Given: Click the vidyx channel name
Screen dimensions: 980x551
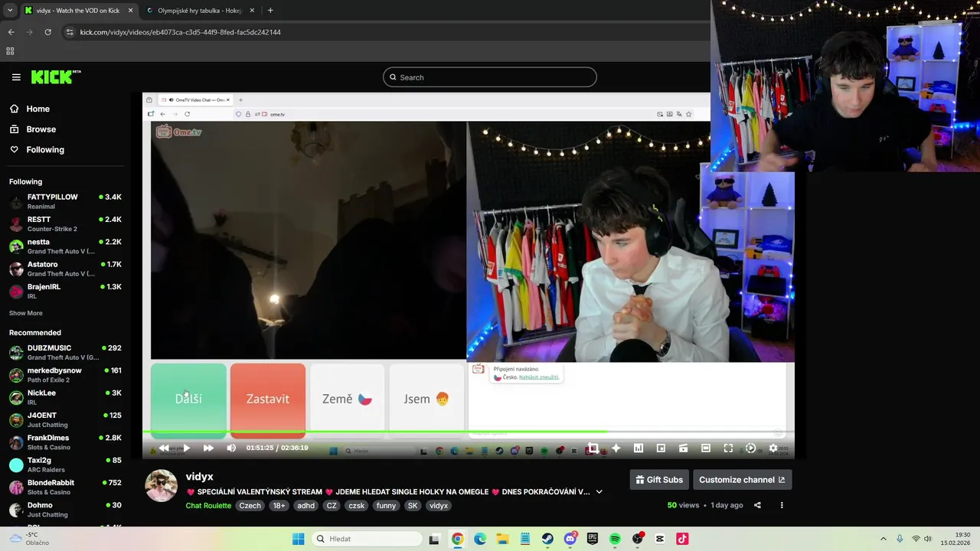Looking at the screenshot, I should [x=199, y=477].
